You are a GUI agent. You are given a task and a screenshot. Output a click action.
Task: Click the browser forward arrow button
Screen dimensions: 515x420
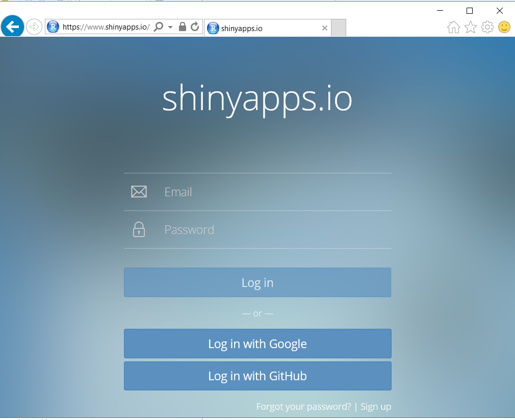coord(34,27)
